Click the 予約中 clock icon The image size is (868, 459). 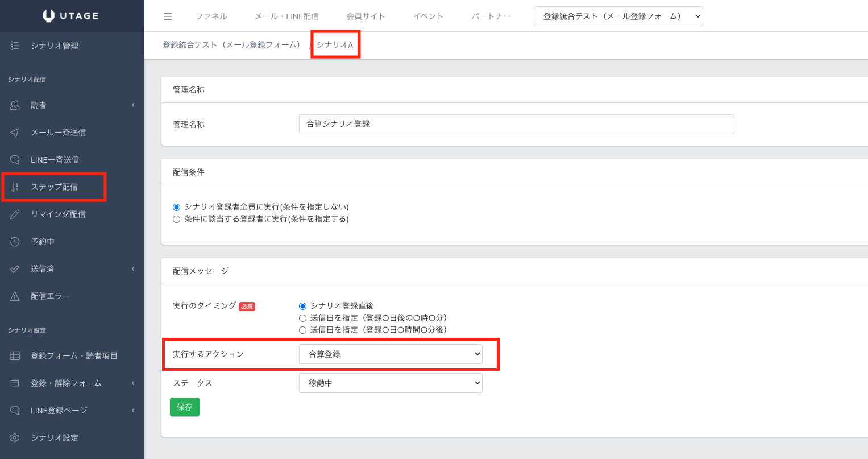15,242
